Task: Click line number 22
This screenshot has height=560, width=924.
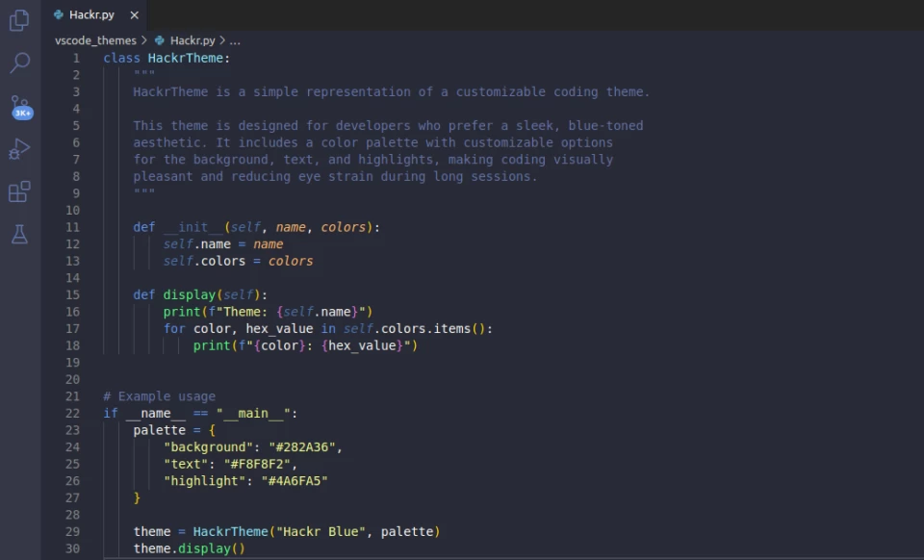Action: click(71, 413)
